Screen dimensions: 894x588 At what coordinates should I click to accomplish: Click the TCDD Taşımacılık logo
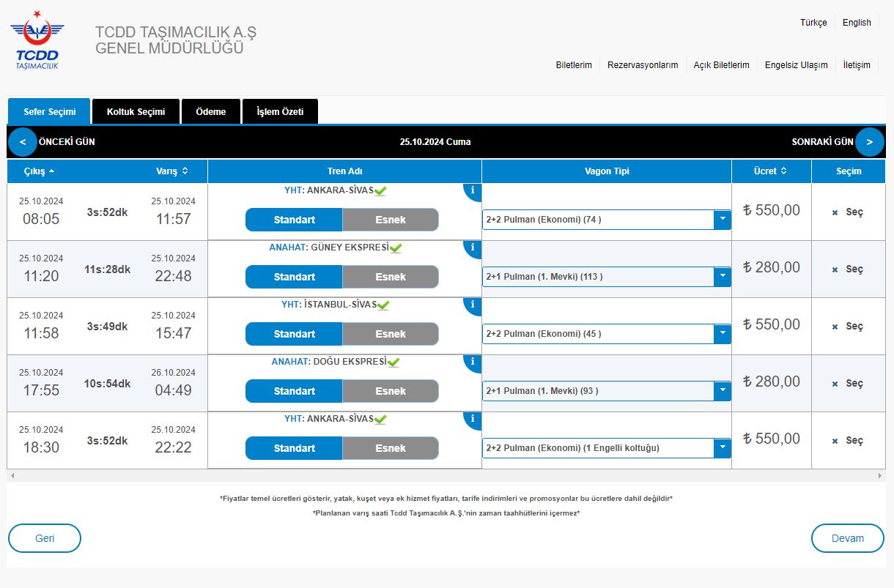(x=37, y=41)
